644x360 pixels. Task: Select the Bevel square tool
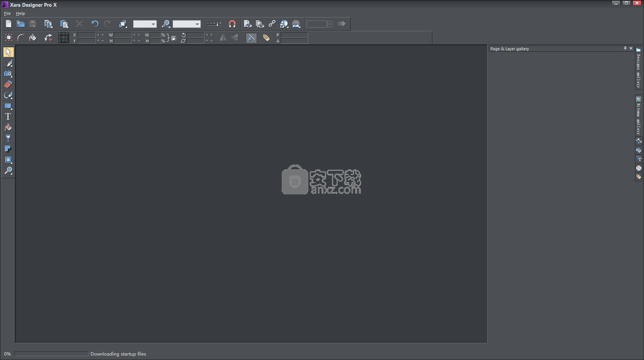tap(8, 160)
